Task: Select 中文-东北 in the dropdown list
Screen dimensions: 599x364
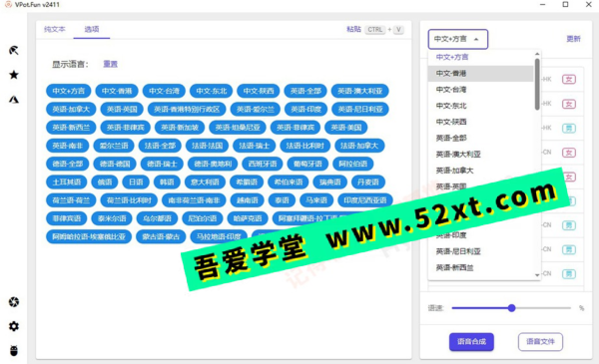Action: coord(480,106)
